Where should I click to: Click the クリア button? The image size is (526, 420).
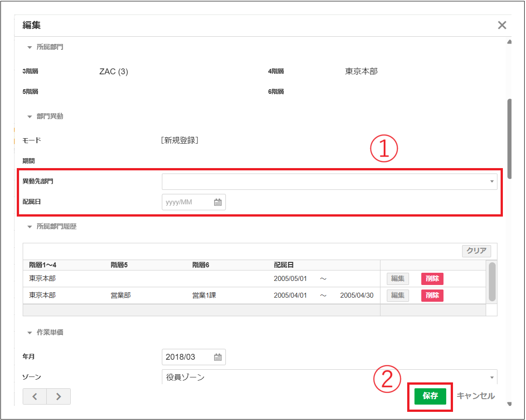click(x=477, y=251)
